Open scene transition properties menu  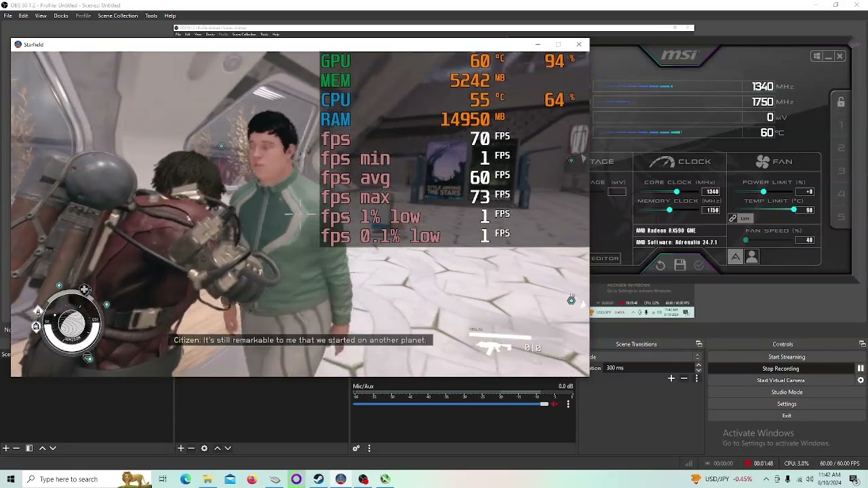(696, 378)
